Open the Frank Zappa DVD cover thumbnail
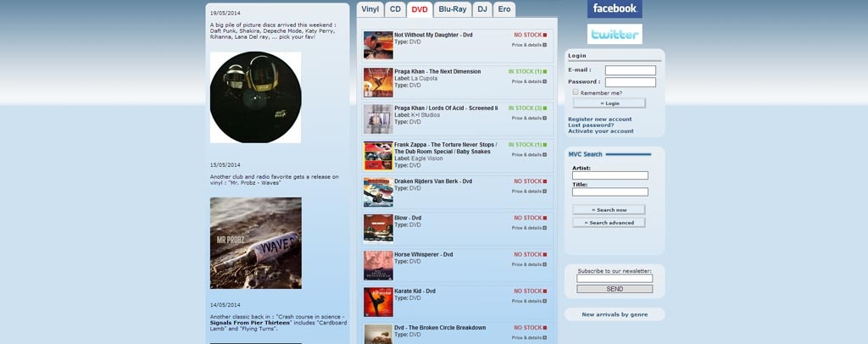This screenshot has width=868, height=344. coord(379,155)
